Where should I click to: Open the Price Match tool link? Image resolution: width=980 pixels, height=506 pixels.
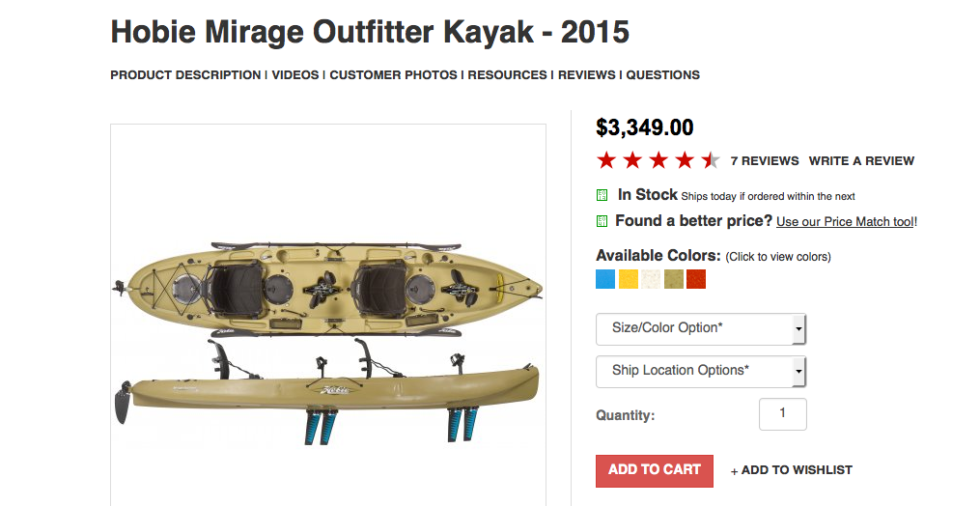tap(845, 222)
